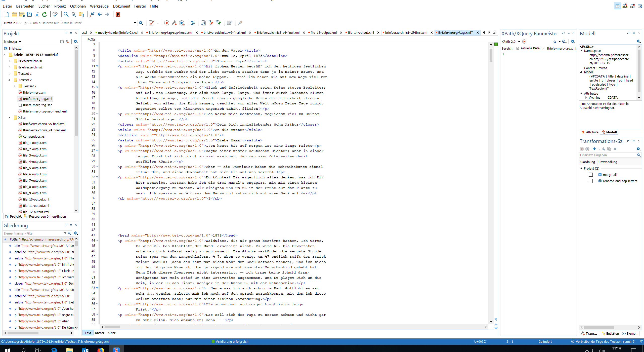
Task: Check the 'rename-and-sep-letters' scenario checkbox
Action: (x=591, y=181)
